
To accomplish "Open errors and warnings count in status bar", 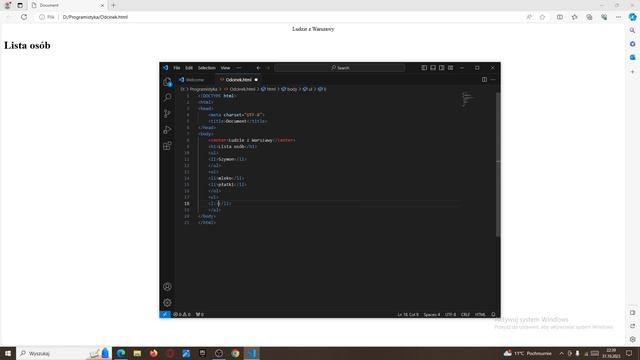I will pos(182,314).
